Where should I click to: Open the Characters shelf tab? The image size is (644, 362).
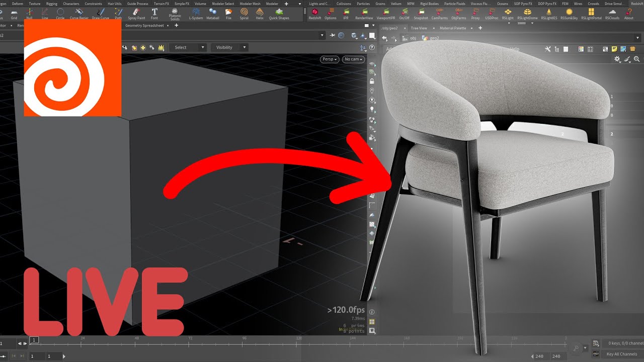71,4
